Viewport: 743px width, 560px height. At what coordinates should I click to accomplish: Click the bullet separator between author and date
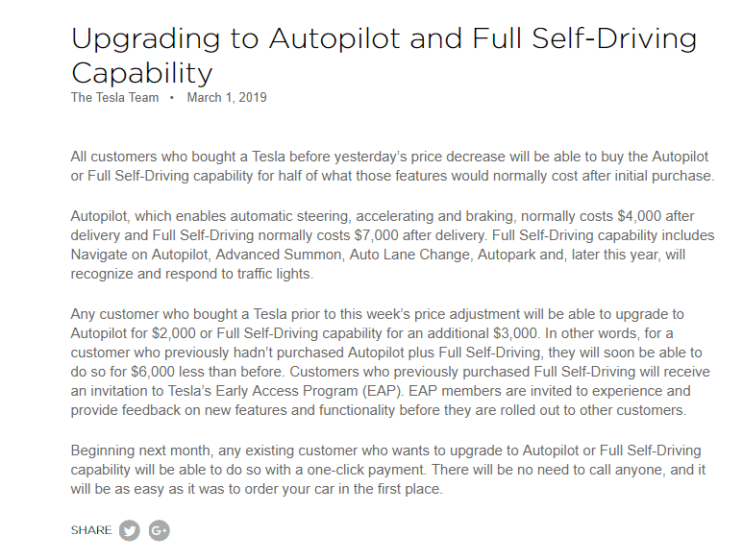coord(172,98)
